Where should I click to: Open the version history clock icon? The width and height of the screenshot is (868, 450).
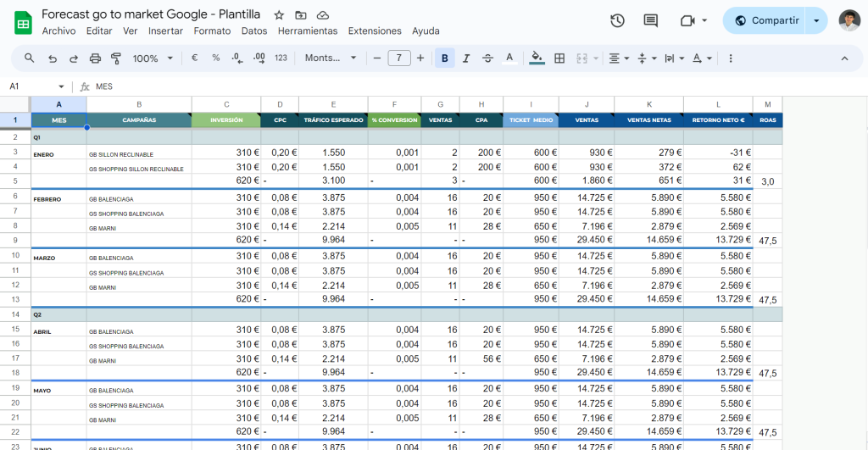(x=617, y=20)
